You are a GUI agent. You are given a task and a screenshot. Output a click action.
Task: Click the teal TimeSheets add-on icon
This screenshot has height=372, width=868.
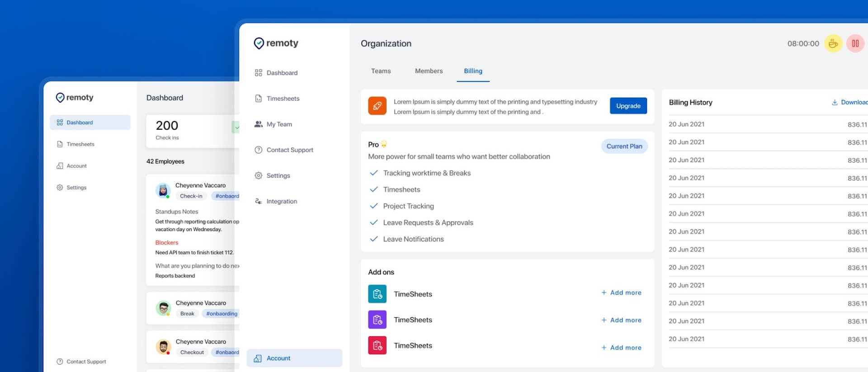[x=377, y=294]
